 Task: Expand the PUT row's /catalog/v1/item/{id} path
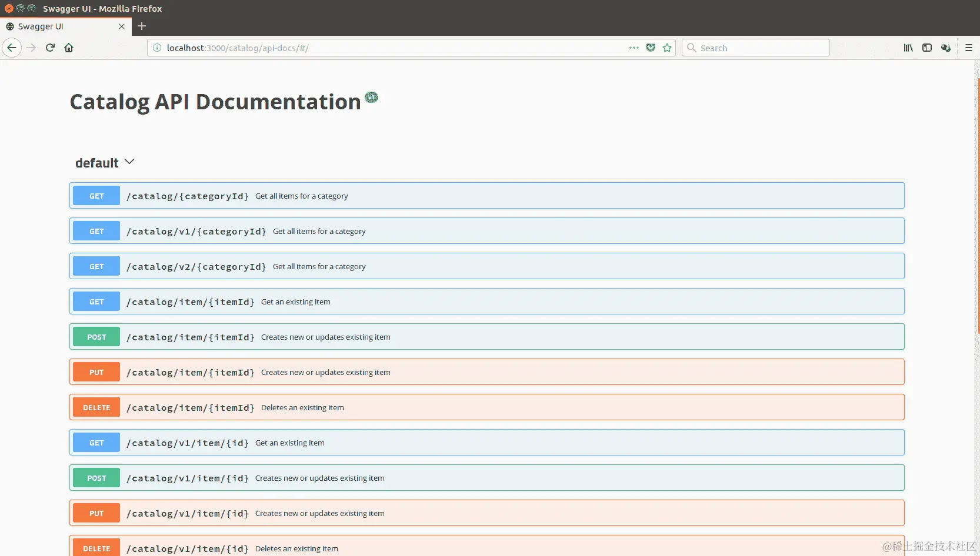[188, 514]
